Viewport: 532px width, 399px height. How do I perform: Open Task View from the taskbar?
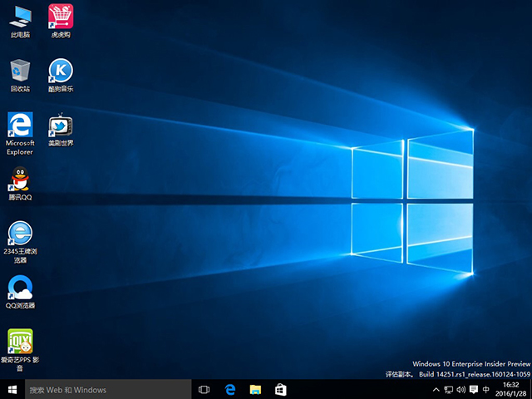point(204,389)
